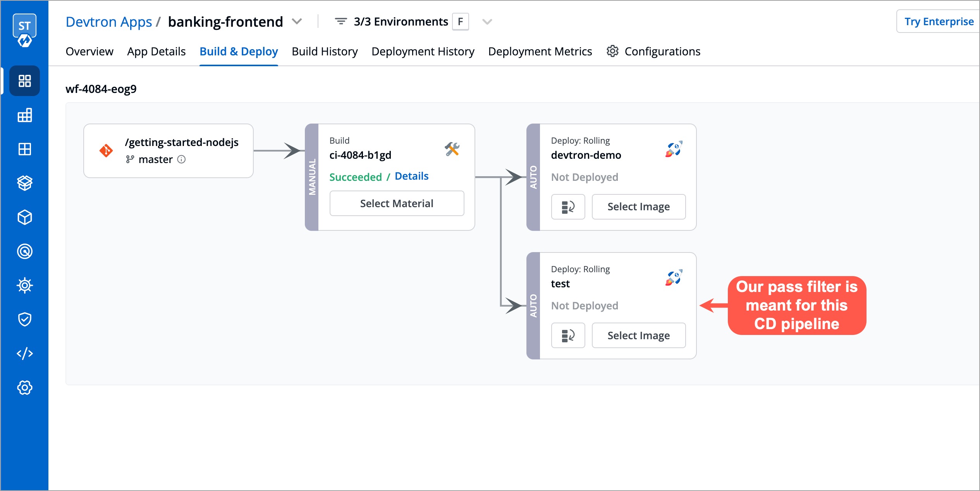Open build Details link
980x491 pixels.
411,176
